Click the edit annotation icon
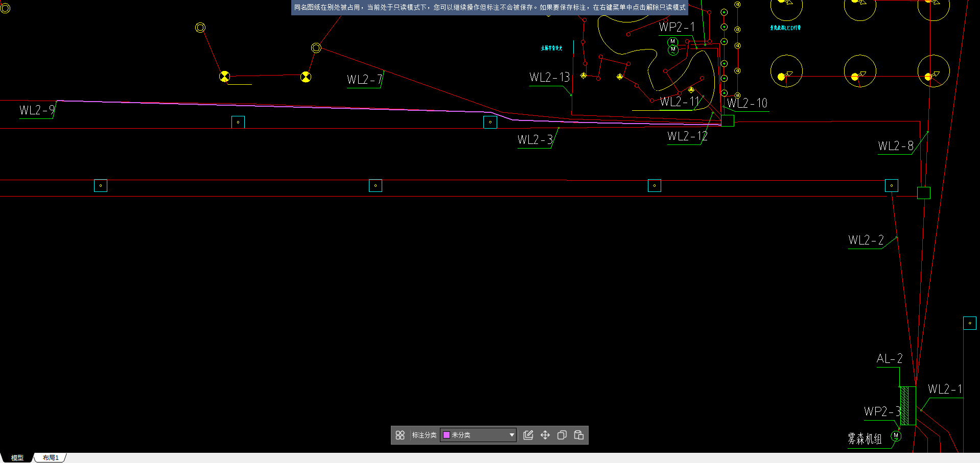Screen dimensions: 980x463 528,435
